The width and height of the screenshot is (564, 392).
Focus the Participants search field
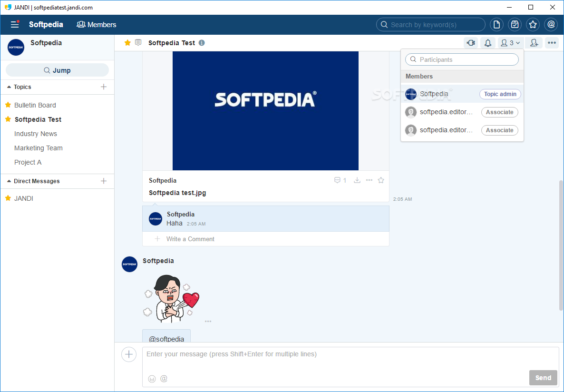(462, 59)
